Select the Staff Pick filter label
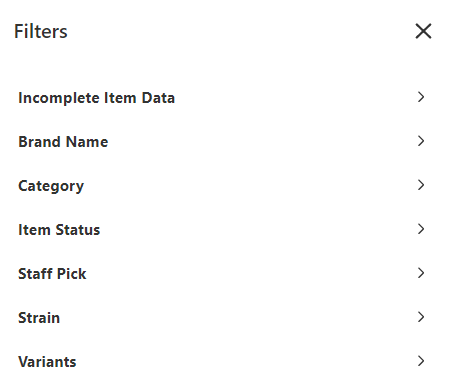458x392 pixels. [52, 274]
